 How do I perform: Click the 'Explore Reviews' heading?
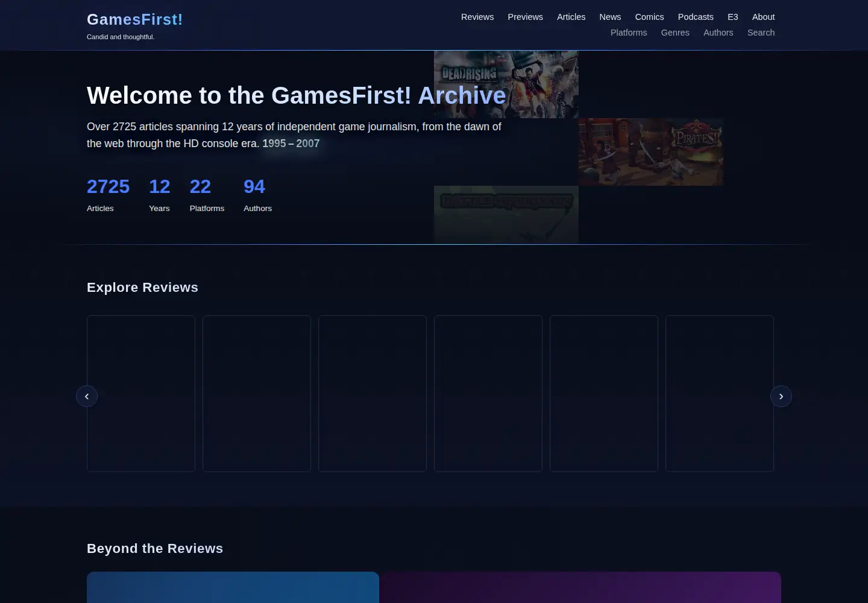pos(142,288)
